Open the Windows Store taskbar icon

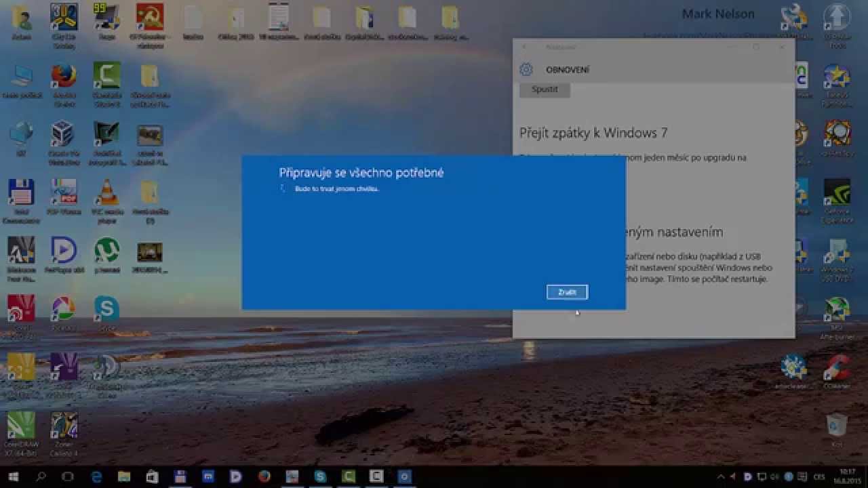(152, 476)
